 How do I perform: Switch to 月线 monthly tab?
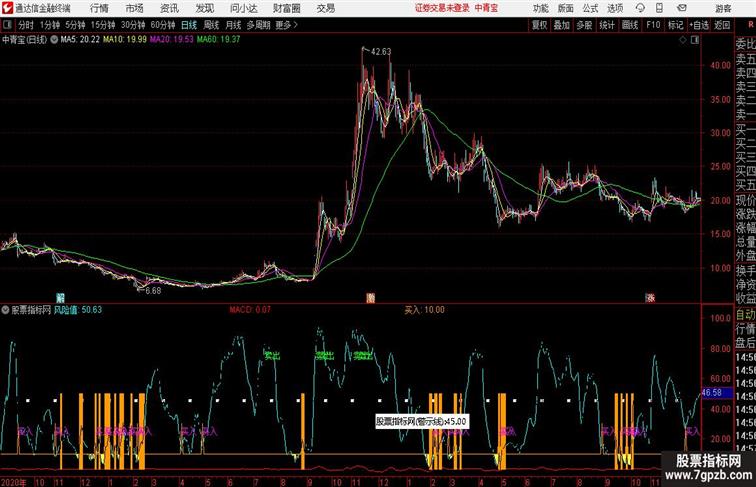coord(233,25)
